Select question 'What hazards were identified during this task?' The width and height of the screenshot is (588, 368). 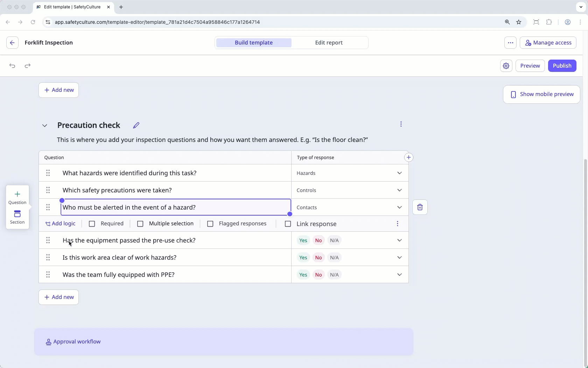click(x=129, y=173)
